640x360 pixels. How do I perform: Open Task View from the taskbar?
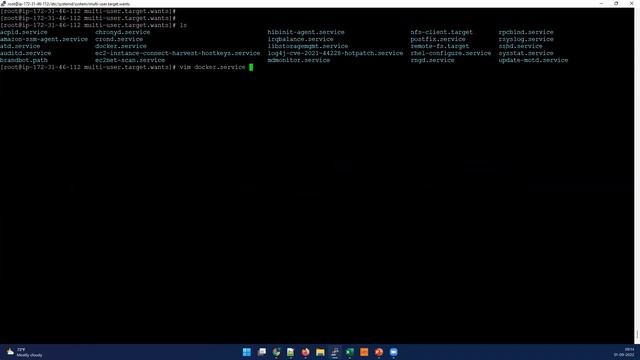[262, 352]
